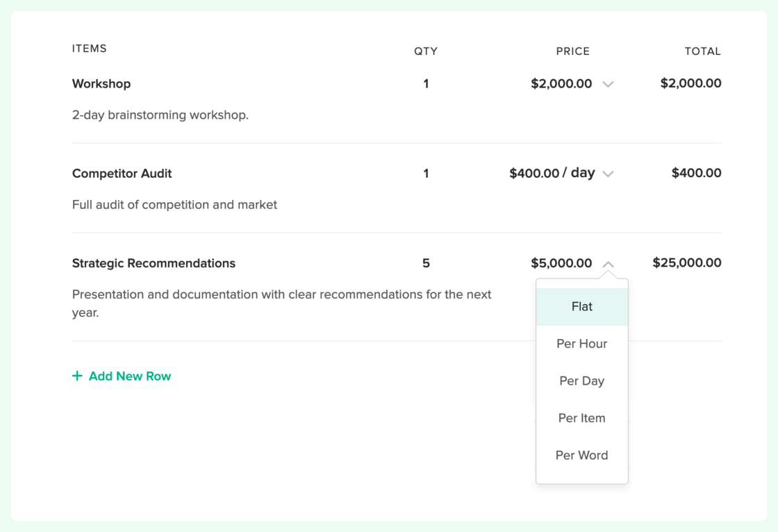Select Per Item pricing option
The height and width of the screenshot is (532, 778).
pyautogui.click(x=581, y=417)
